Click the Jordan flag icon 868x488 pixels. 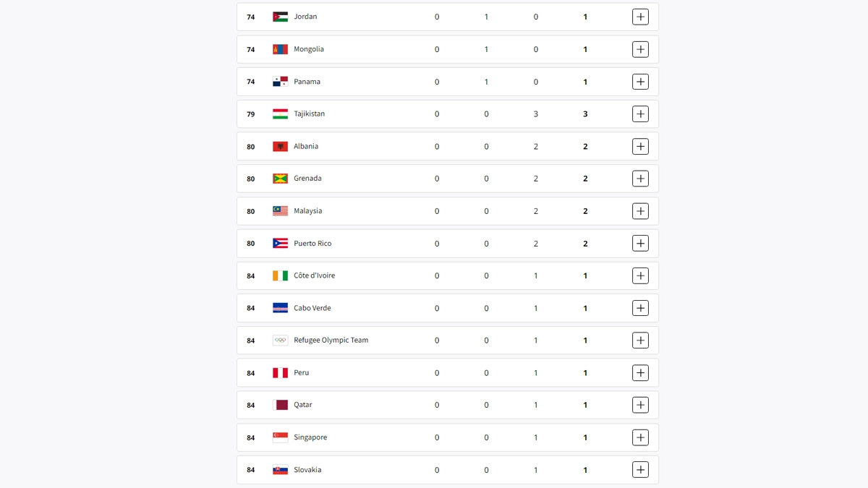pyautogui.click(x=280, y=17)
